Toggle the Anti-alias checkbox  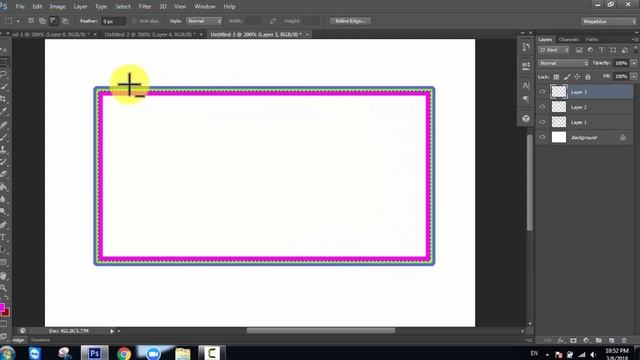(134, 21)
